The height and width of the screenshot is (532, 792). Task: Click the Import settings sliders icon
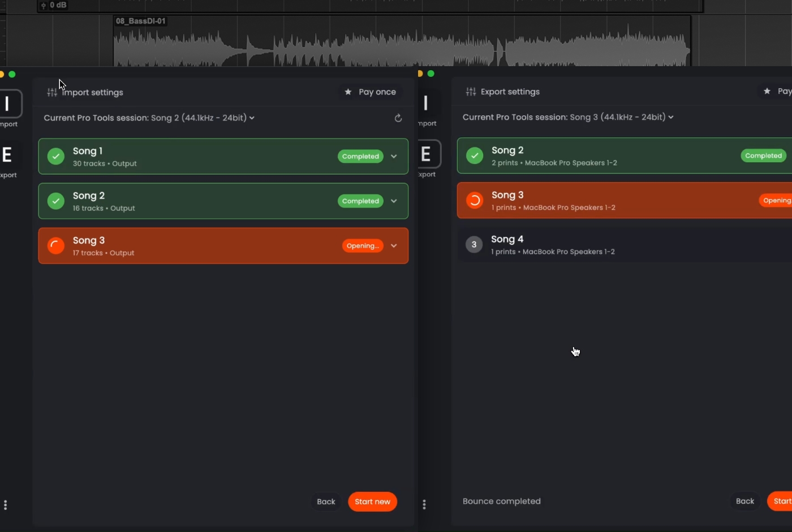coord(51,92)
